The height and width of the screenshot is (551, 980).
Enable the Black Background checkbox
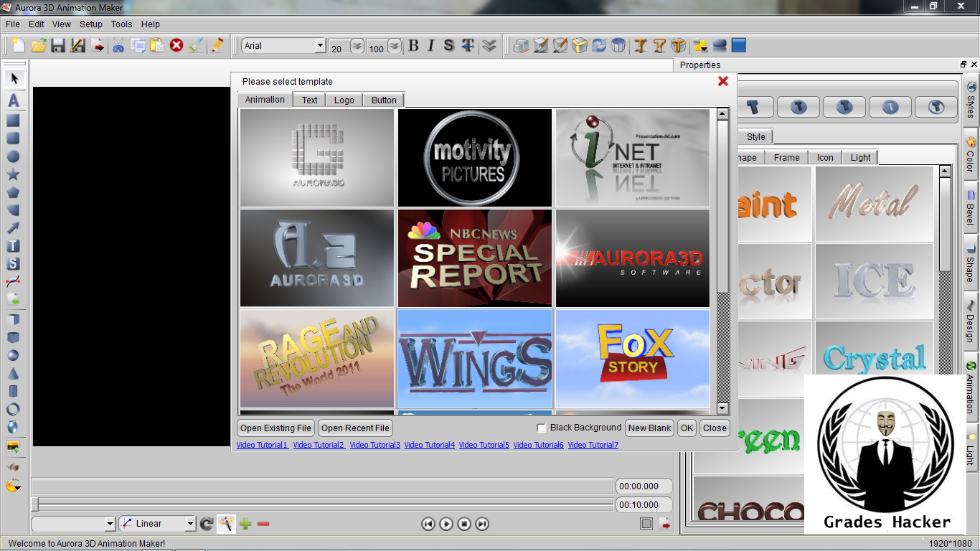click(542, 428)
